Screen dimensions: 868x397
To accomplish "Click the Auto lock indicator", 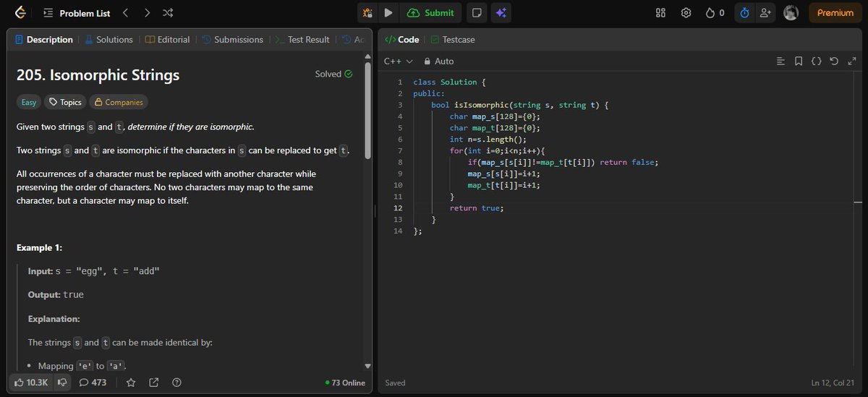I will (438, 61).
